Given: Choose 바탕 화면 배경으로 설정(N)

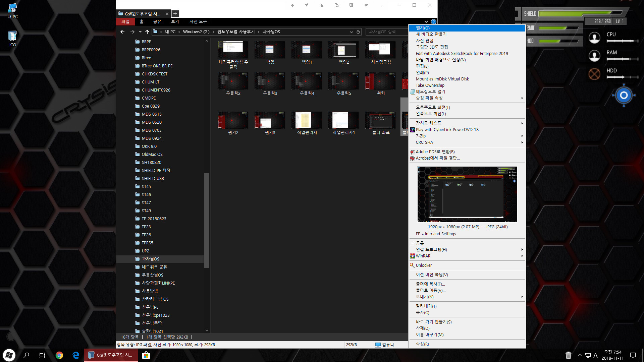Looking at the screenshot, I should (x=467, y=60).
